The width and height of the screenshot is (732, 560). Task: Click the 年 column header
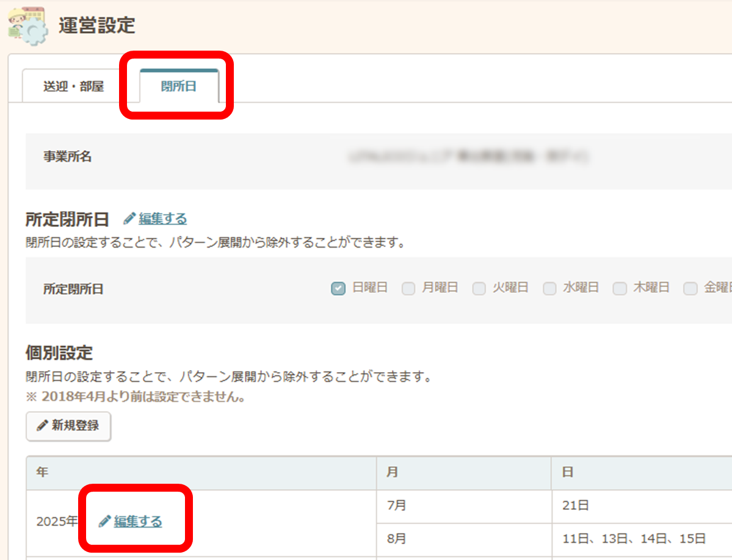(201, 473)
